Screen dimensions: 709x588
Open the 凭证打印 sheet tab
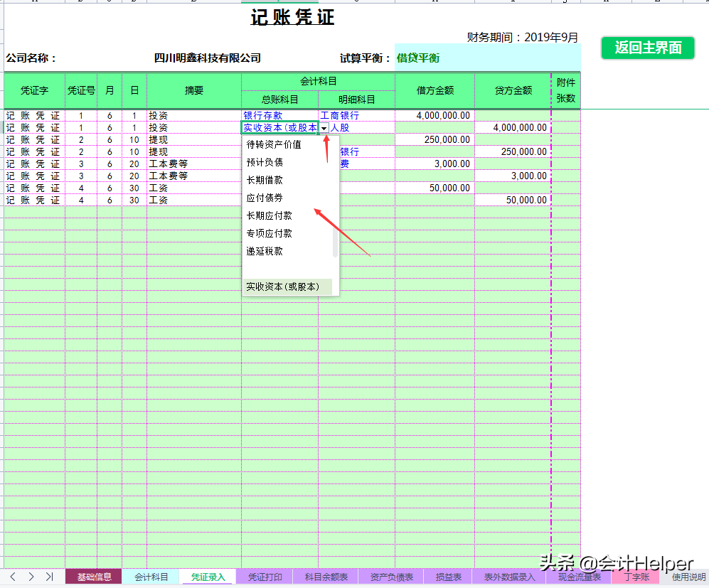click(265, 577)
